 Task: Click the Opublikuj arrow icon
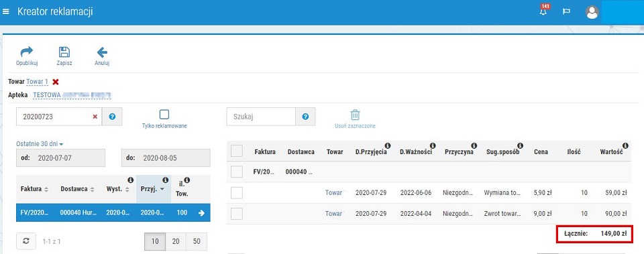(x=27, y=52)
